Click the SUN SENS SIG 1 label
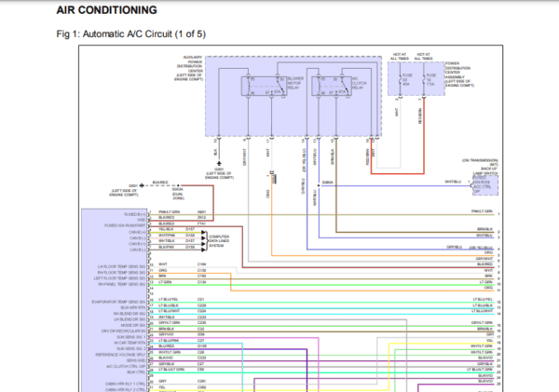Viewport: 559px width, 392px height. tap(130, 337)
